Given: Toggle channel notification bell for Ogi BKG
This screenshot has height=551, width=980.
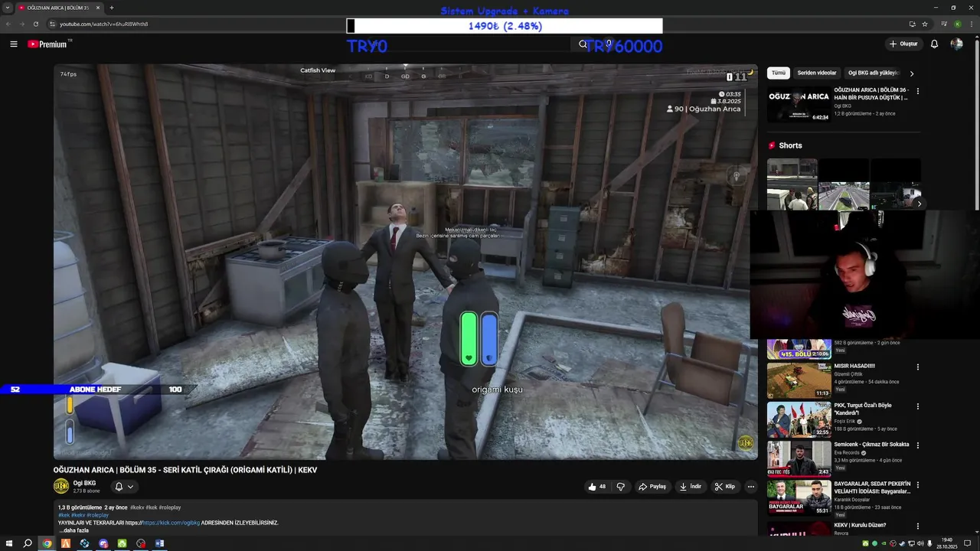Looking at the screenshot, I should coord(119,487).
